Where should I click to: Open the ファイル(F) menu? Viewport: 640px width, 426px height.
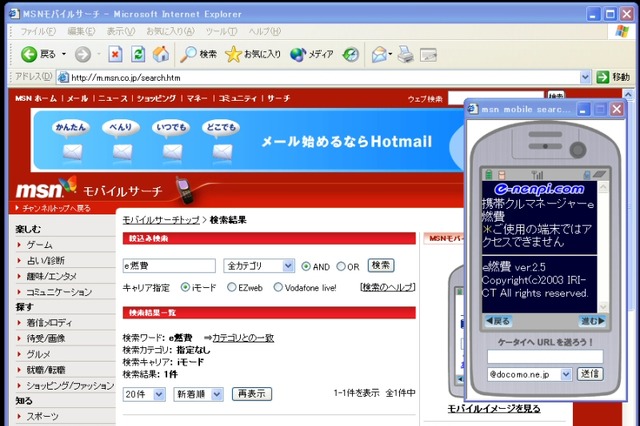tap(38, 31)
